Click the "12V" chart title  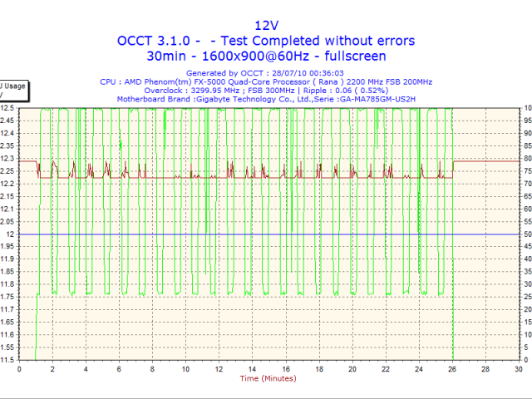[266, 26]
